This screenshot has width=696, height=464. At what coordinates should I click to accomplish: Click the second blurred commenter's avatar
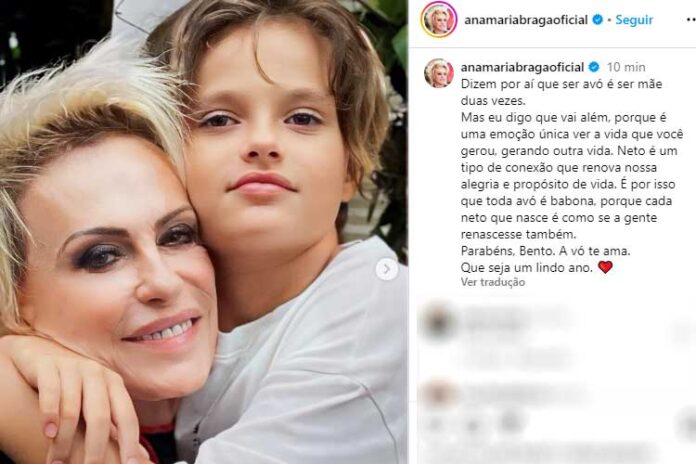click(x=438, y=394)
